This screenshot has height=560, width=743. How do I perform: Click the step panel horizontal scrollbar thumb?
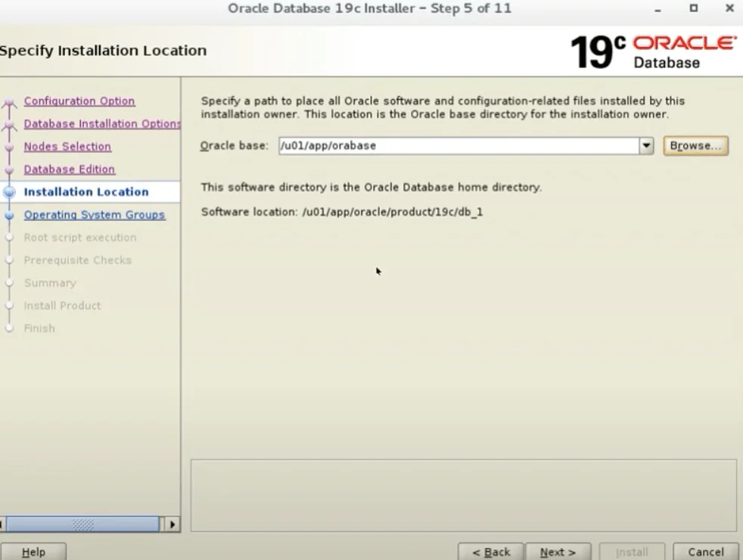point(82,524)
